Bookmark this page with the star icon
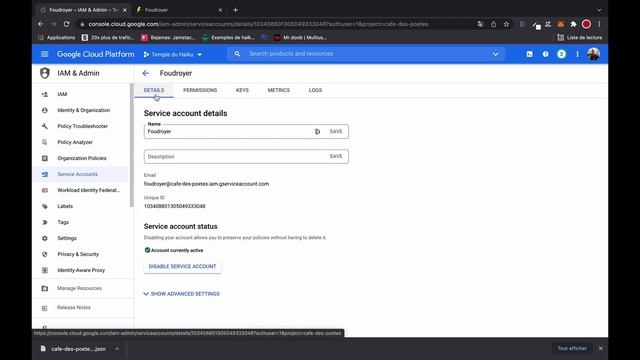Screen dimensions: 640x360 pos(506,24)
